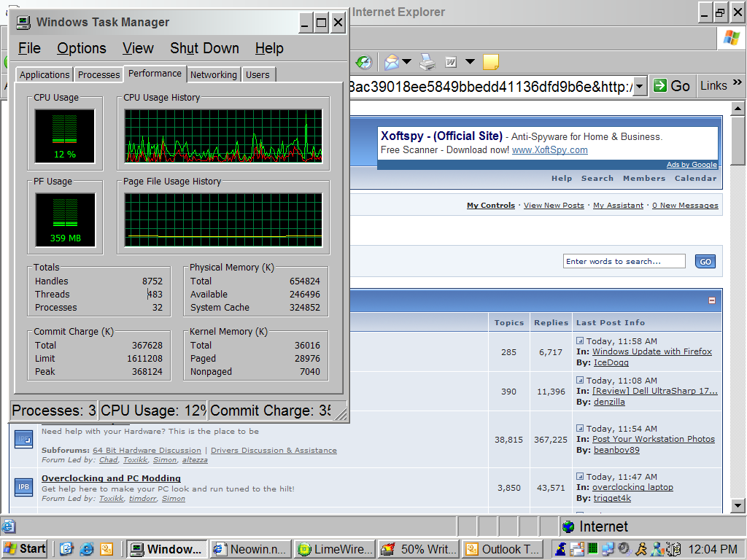Click the Refresh icon in Internet Explorer toolbar
747x560 pixels.
[x=363, y=62]
